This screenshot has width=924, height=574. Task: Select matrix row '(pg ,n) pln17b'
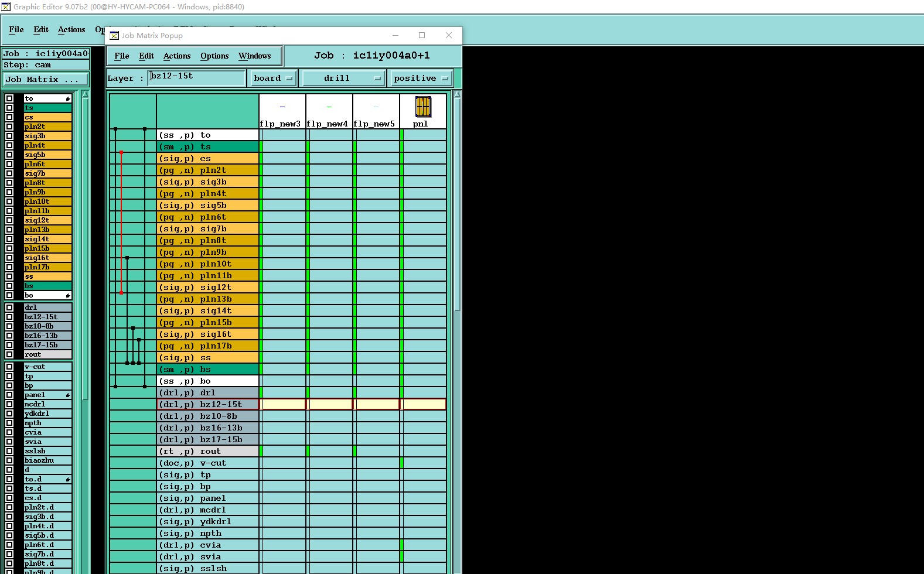click(208, 346)
